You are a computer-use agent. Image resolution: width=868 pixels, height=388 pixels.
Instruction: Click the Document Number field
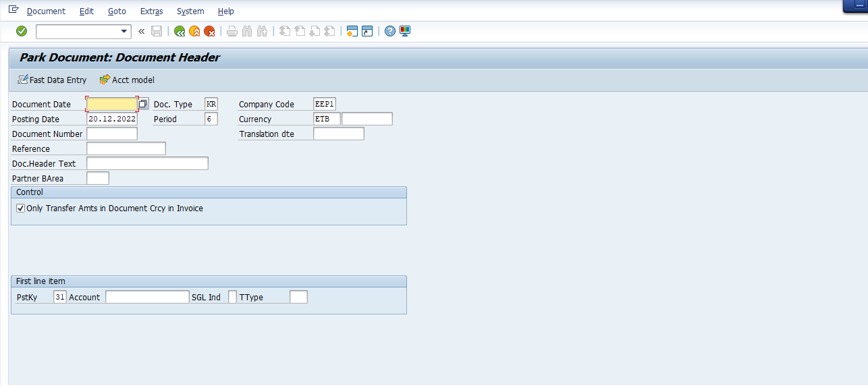112,134
